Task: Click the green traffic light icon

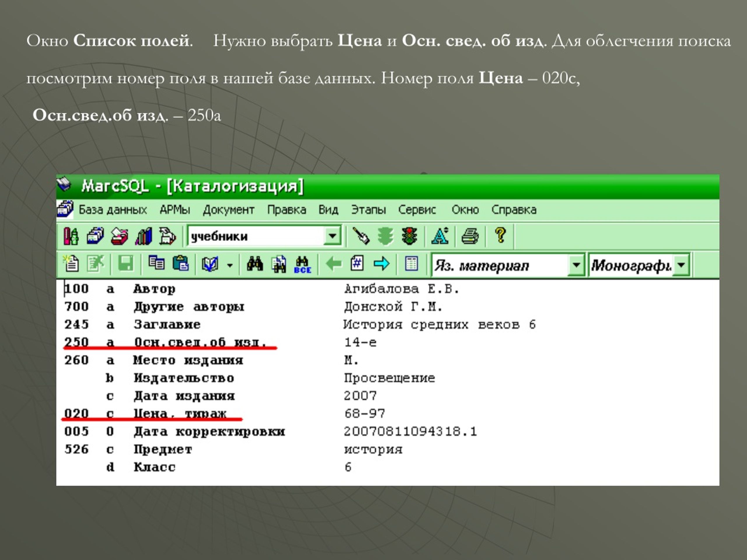Action: click(x=385, y=236)
